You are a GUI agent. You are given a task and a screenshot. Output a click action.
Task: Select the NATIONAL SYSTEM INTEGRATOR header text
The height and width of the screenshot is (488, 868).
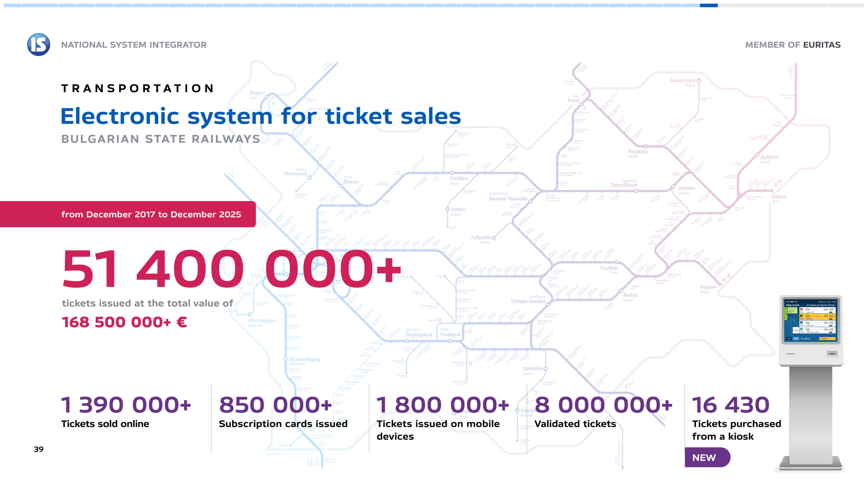(x=134, y=45)
